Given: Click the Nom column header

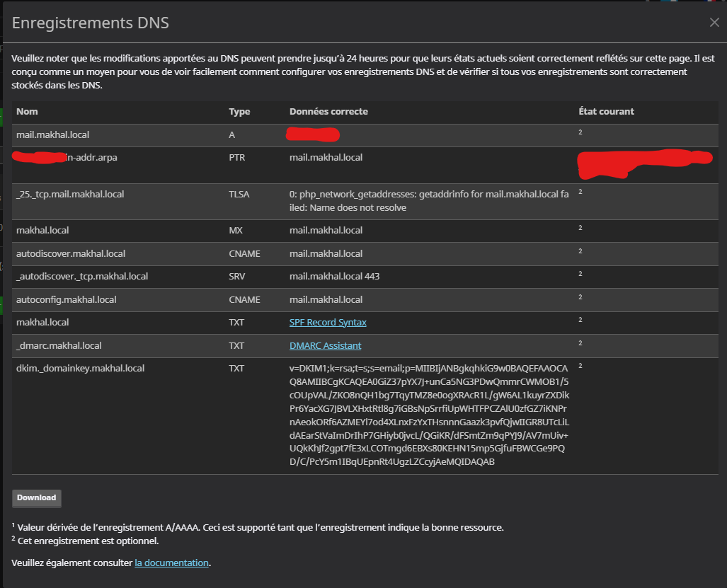Looking at the screenshot, I should [x=28, y=112].
